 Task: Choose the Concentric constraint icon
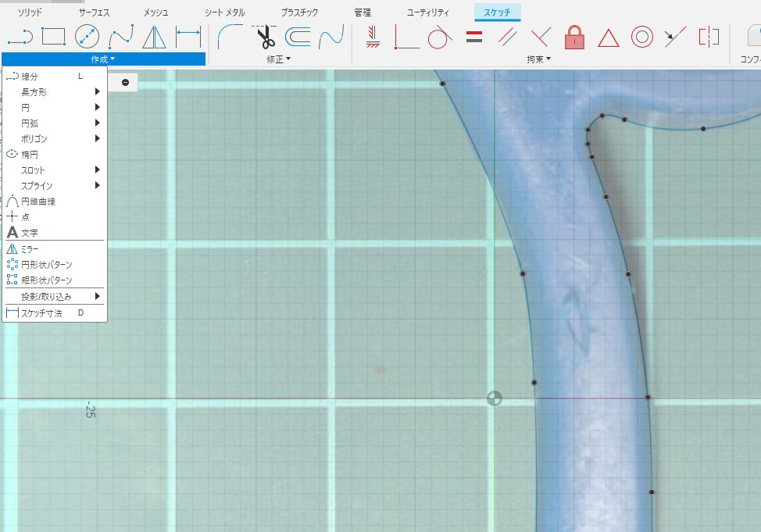pos(641,37)
